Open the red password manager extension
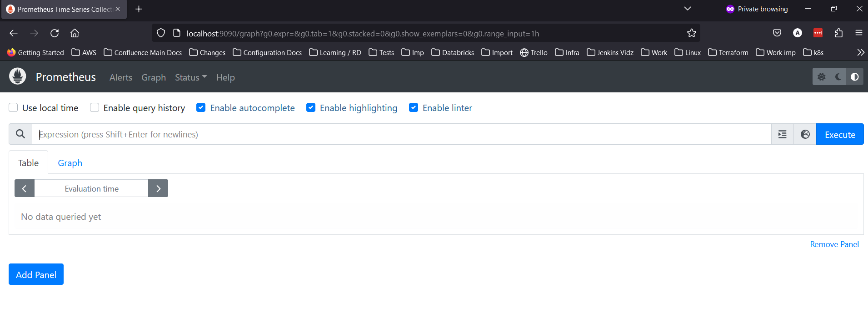This screenshot has width=868, height=324. pos(818,33)
